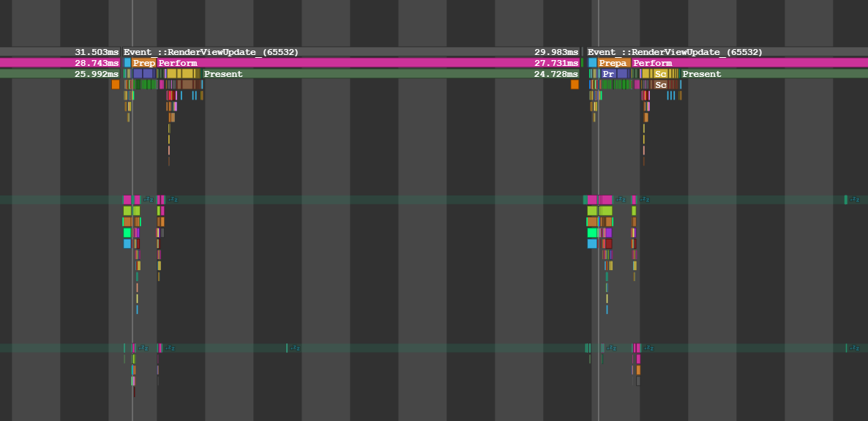Screen dimensions: 868x421
Task: Click the 24.728ms duration label
Action: coord(556,74)
